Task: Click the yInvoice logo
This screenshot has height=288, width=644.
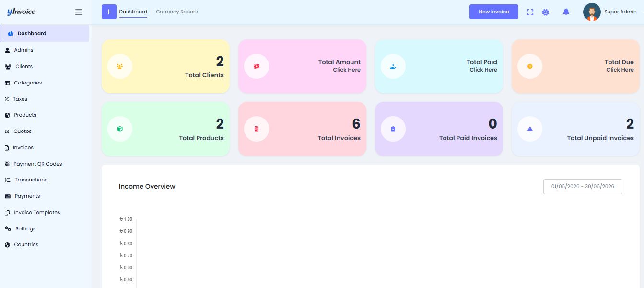Action: (21, 12)
